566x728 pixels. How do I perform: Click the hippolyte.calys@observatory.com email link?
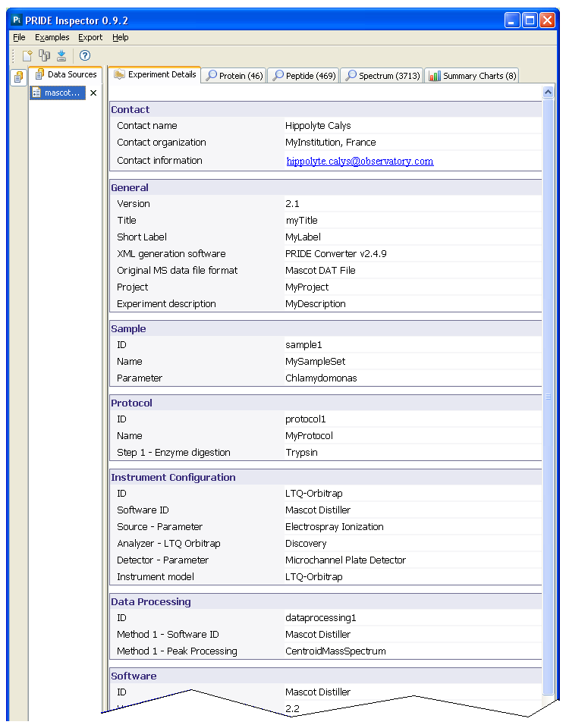[360, 161]
